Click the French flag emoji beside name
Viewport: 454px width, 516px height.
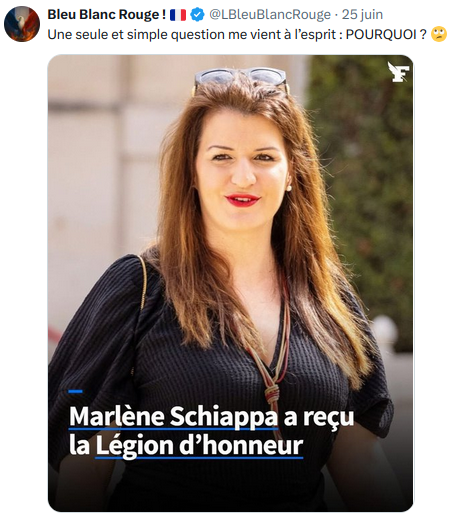pyautogui.click(x=178, y=15)
